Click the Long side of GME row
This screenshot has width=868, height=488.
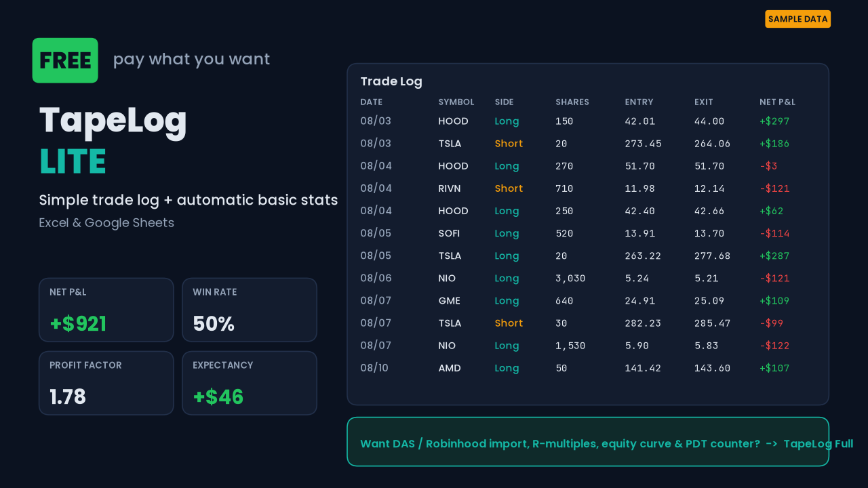pos(507,300)
